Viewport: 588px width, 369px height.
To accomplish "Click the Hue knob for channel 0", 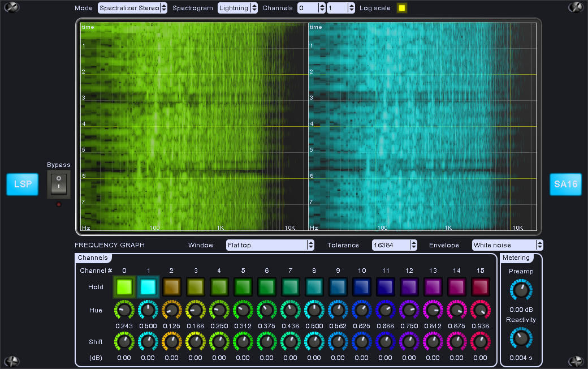I will (124, 310).
